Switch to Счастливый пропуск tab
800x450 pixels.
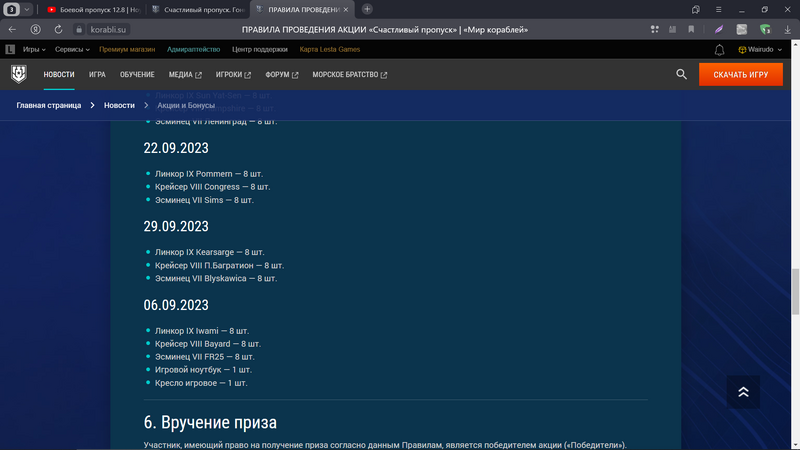tap(198, 10)
